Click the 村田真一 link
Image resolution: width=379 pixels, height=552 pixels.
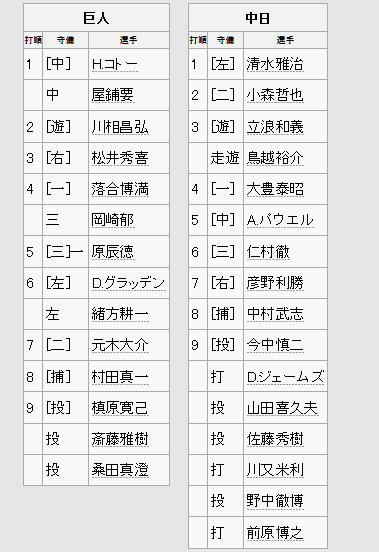point(120,376)
